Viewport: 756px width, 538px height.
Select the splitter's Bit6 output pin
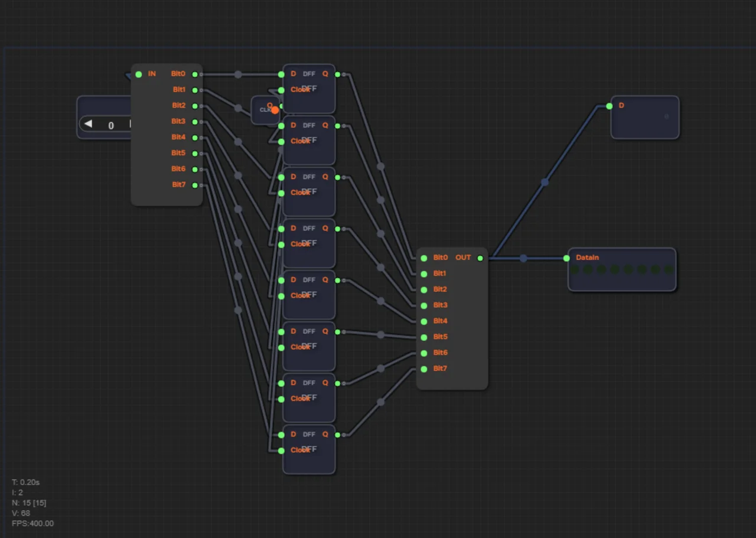(x=195, y=169)
